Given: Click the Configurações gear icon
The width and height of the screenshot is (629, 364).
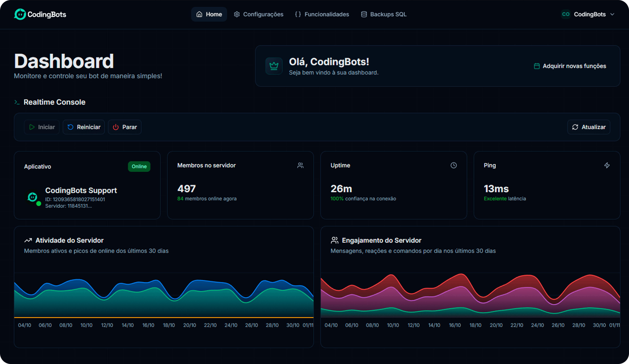Looking at the screenshot, I should tap(237, 14).
